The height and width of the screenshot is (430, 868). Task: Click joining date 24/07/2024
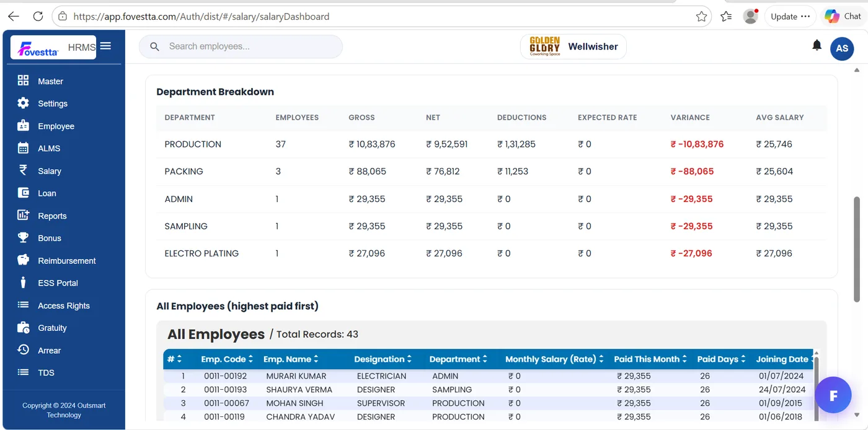click(782, 390)
